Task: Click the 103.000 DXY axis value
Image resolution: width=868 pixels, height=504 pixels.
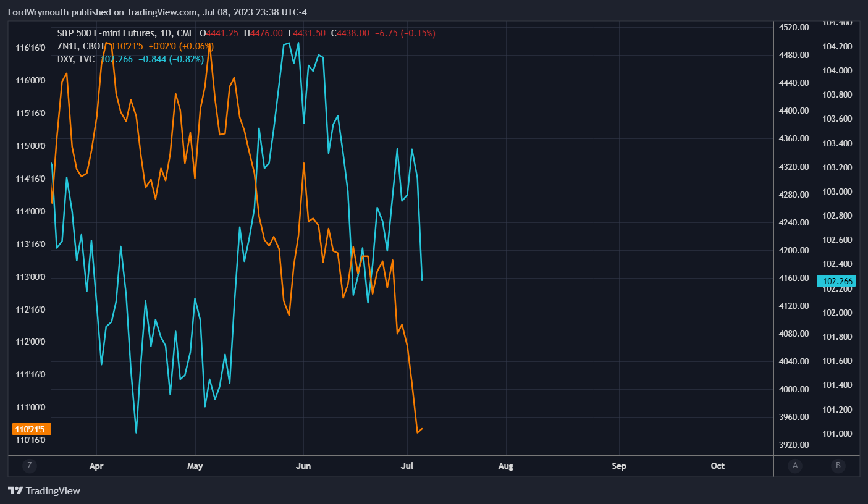Action: (837, 191)
